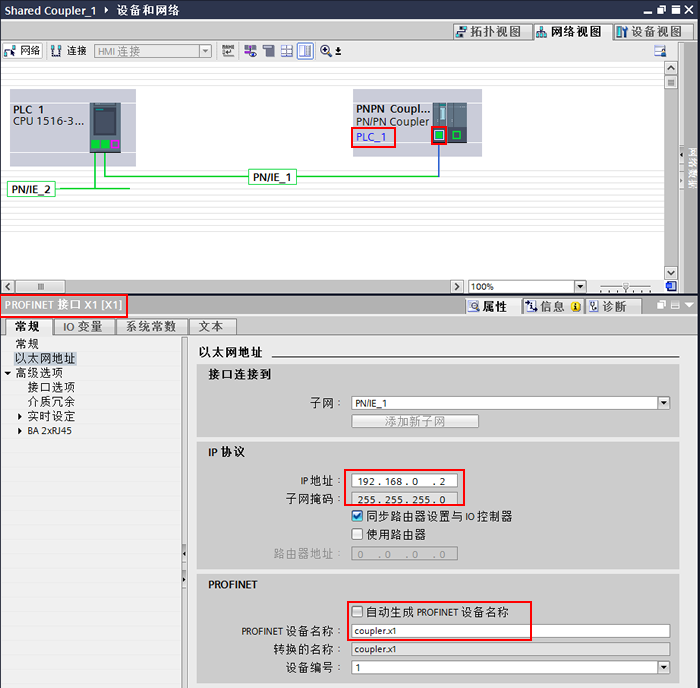Select the 常规 general tab

27,326
